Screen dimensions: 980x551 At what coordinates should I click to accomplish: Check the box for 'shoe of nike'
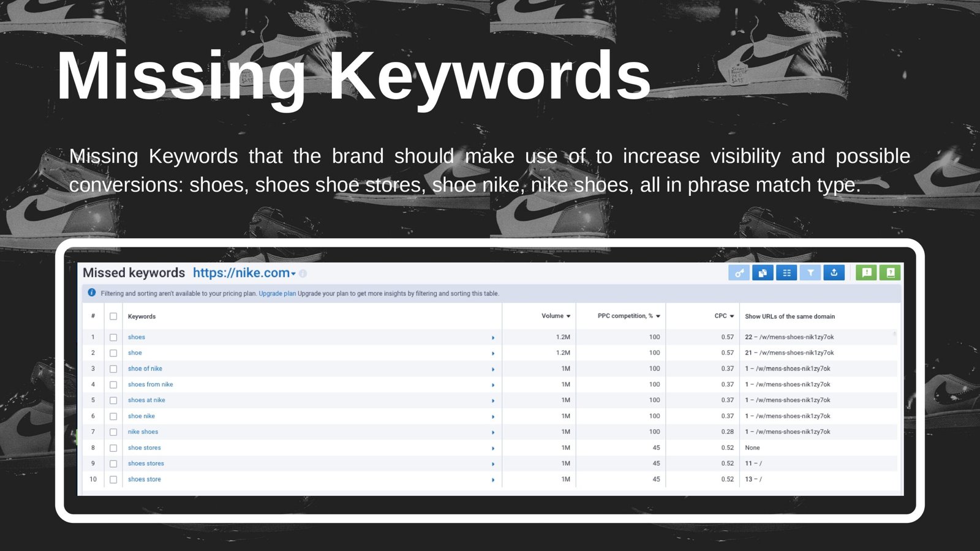click(113, 369)
